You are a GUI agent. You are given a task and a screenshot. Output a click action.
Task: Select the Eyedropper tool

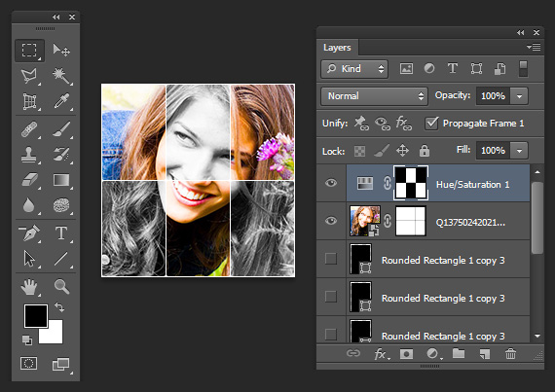pos(61,101)
